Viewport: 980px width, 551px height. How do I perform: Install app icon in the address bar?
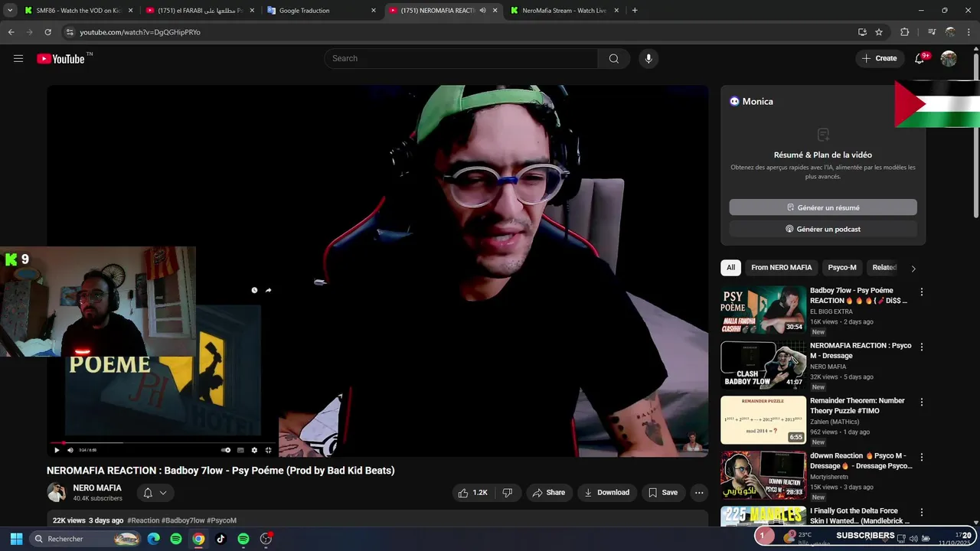(862, 32)
